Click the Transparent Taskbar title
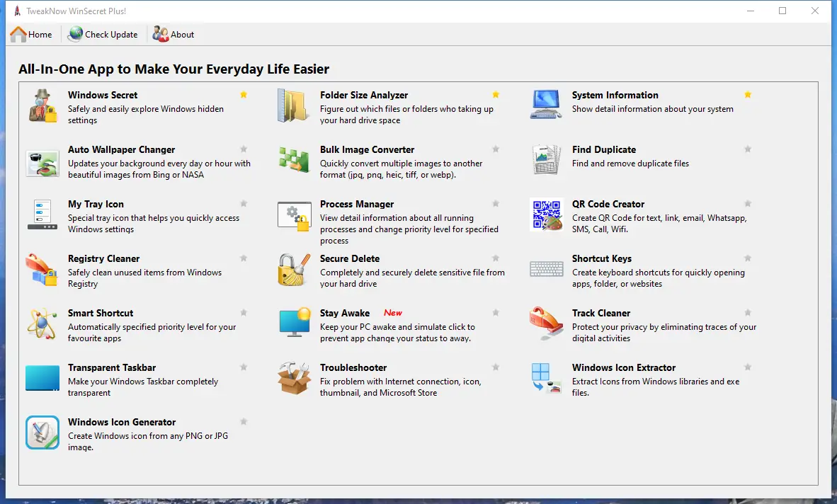This screenshot has width=837, height=504. (112, 367)
